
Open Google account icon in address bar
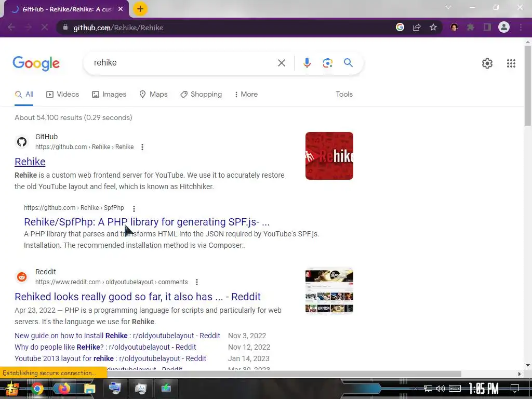(400, 27)
